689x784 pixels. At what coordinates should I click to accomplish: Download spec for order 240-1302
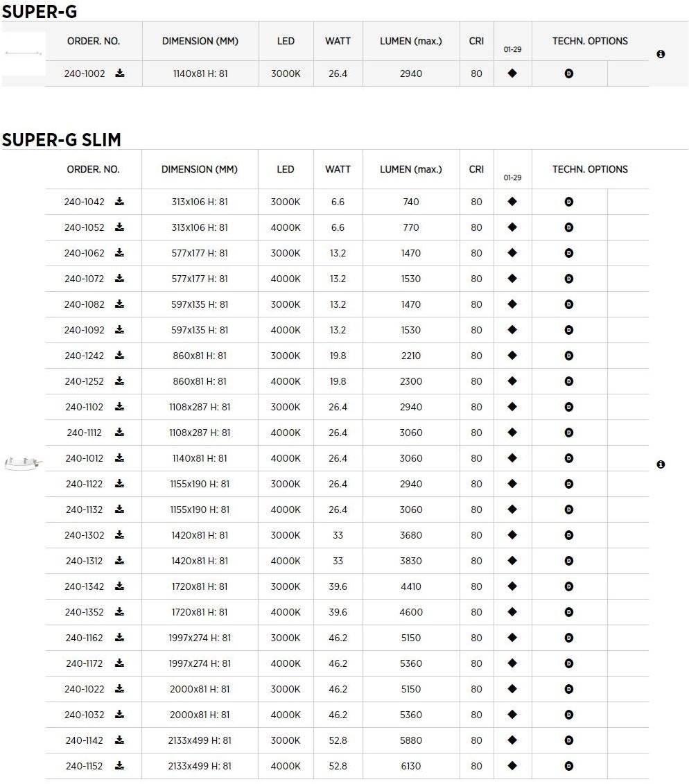point(120,535)
